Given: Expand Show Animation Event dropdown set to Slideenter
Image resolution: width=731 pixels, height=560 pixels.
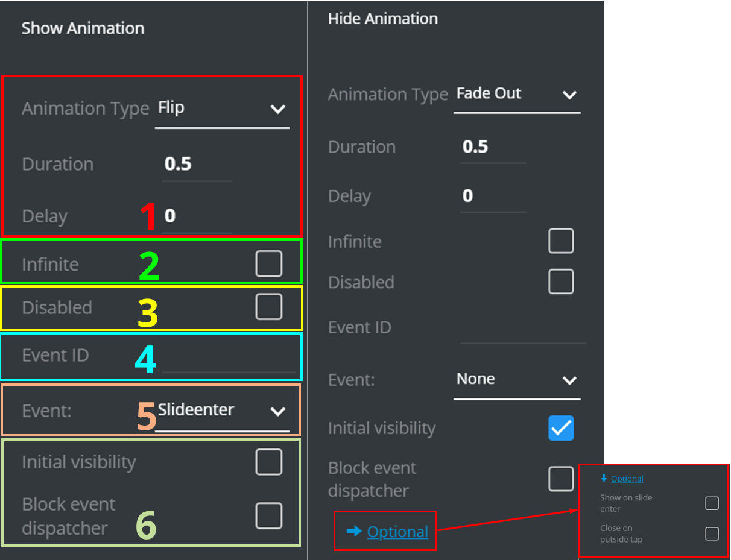Looking at the screenshot, I should coord(221,411).
